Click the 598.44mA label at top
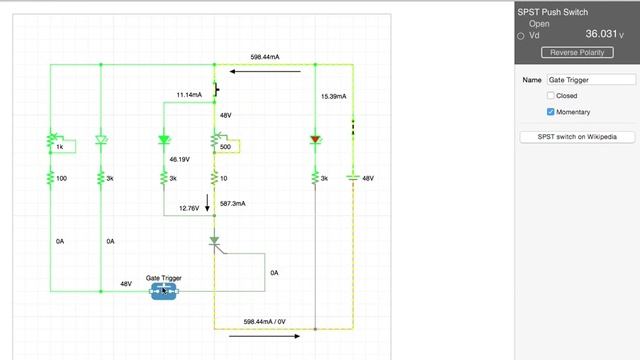The image size is (640, 360). (265, 57)
